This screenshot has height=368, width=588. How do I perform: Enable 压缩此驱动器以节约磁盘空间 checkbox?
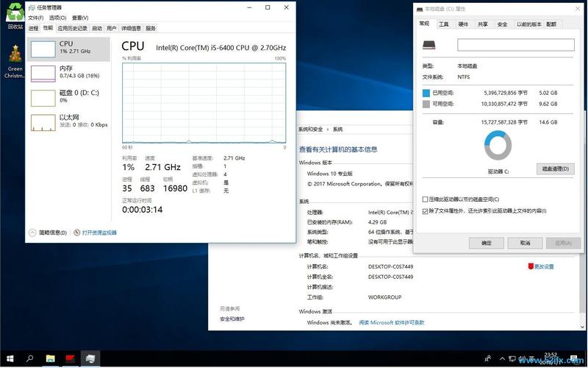[x=426, y=199]
